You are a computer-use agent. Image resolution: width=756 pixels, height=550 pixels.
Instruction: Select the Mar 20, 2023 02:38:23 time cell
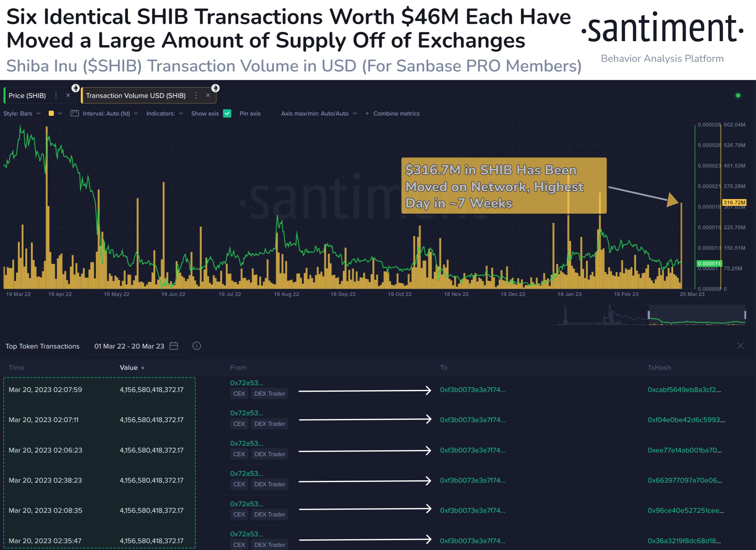click(45, 480)
